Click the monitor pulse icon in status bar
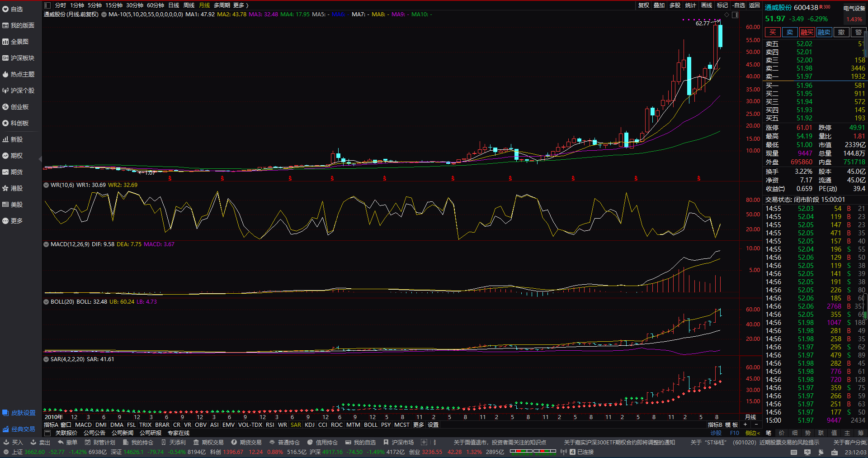 (x=807, y=452)
